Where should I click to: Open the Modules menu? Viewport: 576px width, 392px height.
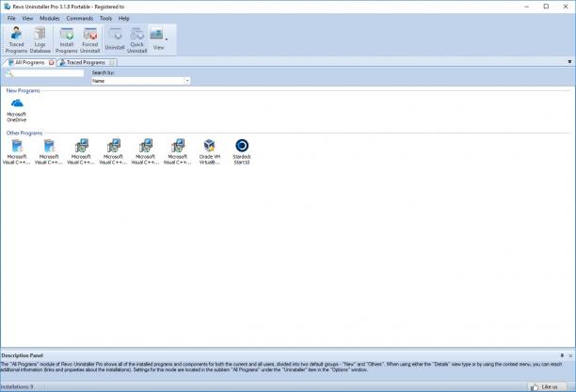coord(50,19)
